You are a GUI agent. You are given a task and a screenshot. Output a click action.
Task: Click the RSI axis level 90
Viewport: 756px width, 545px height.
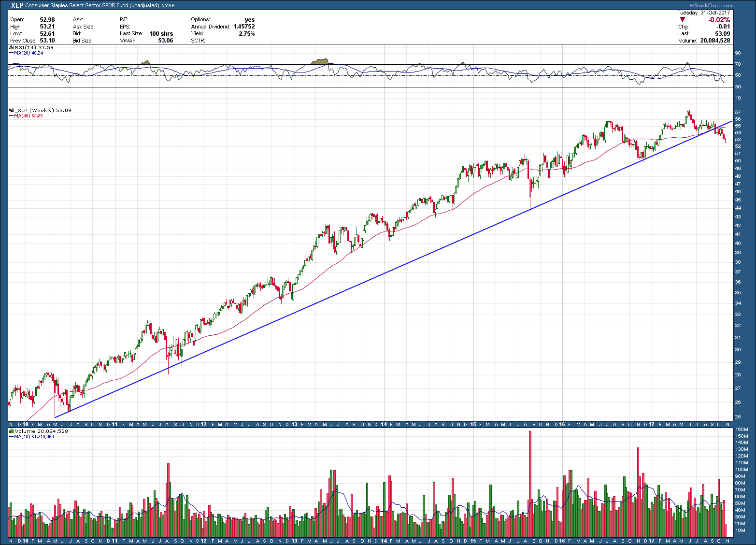point(738,53)
